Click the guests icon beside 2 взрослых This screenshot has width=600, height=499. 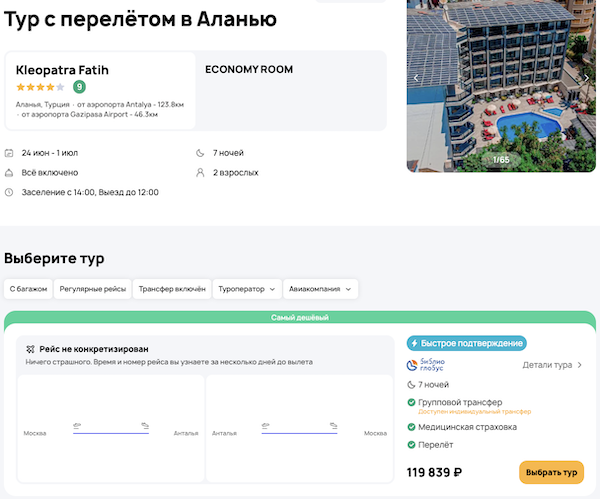point(200,172)
